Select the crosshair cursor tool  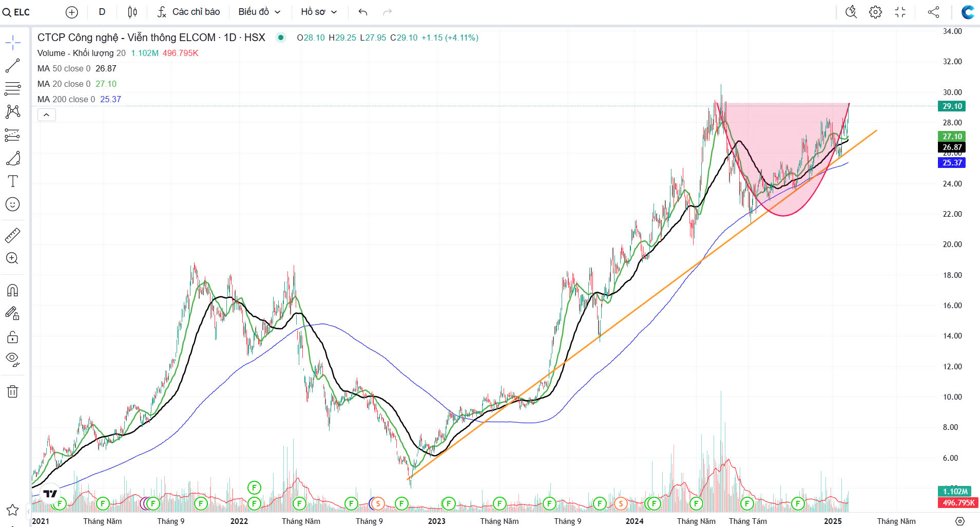[x=13, y=42]
